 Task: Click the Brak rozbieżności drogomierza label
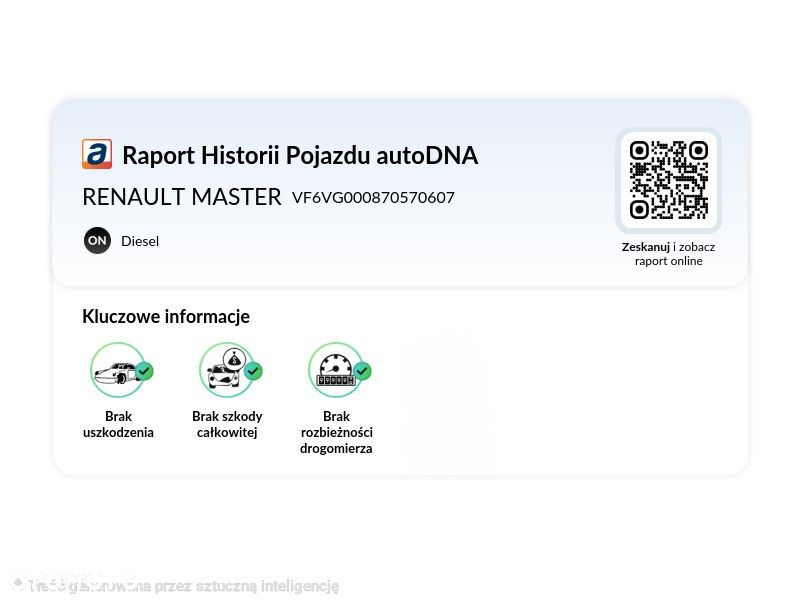point(336,432)
